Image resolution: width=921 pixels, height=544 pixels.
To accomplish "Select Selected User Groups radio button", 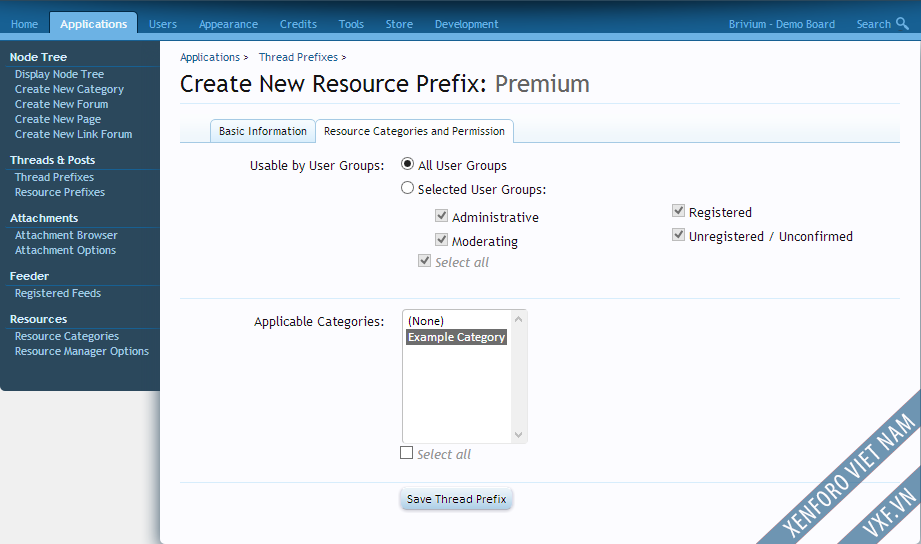I will point(407,188).
